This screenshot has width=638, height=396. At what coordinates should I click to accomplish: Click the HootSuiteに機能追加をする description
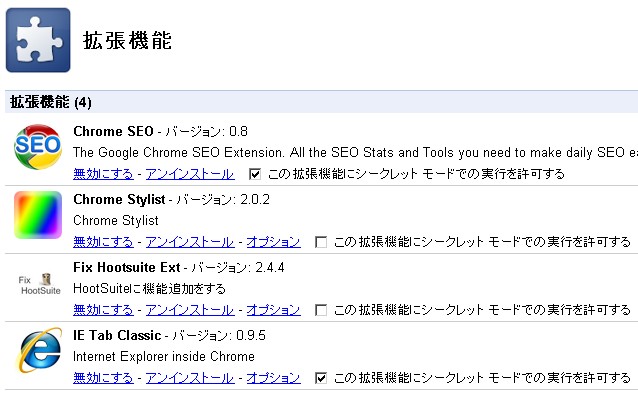[149, 289]
